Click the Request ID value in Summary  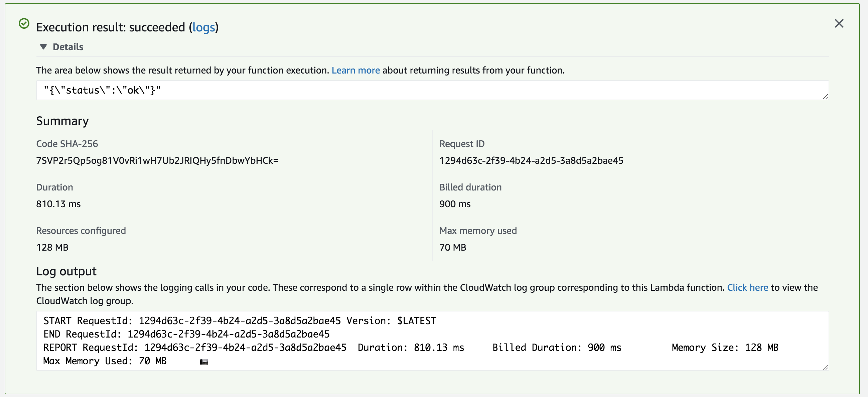click(531, 160)
